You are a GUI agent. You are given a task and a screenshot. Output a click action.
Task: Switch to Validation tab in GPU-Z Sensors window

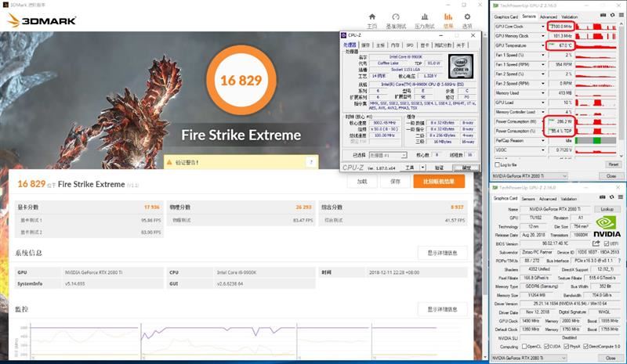(x=570, y=16)
